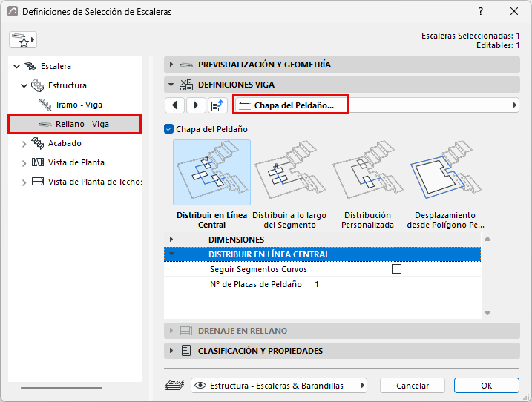The height and width of the screenshot is (402, 532).
Task: Click the Escalera stair icon in tree
Action: pos(30,66)
